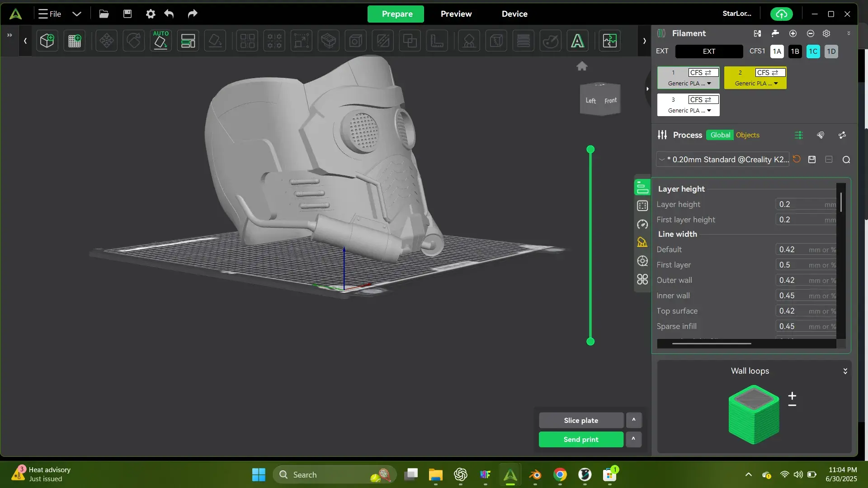Click the green parameter list icon in Process
Screen dimensions: 868x488
(x=799, y=135)
